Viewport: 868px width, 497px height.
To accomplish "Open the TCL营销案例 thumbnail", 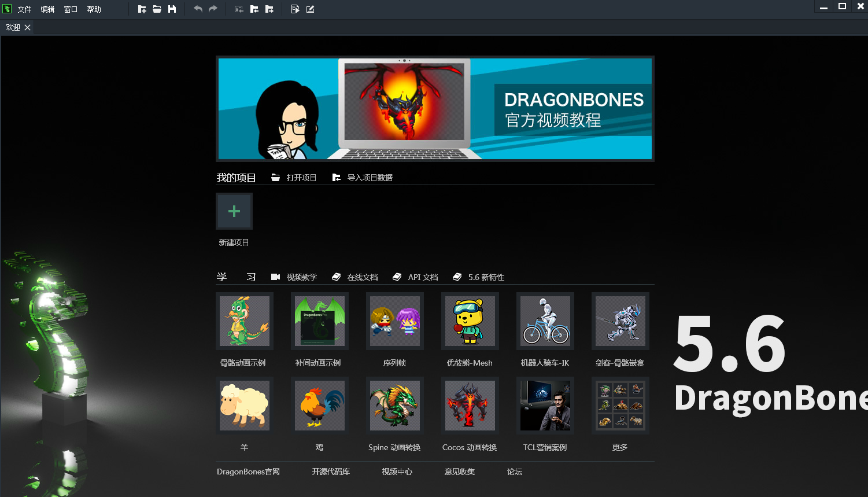I will (x=545, y=406).
